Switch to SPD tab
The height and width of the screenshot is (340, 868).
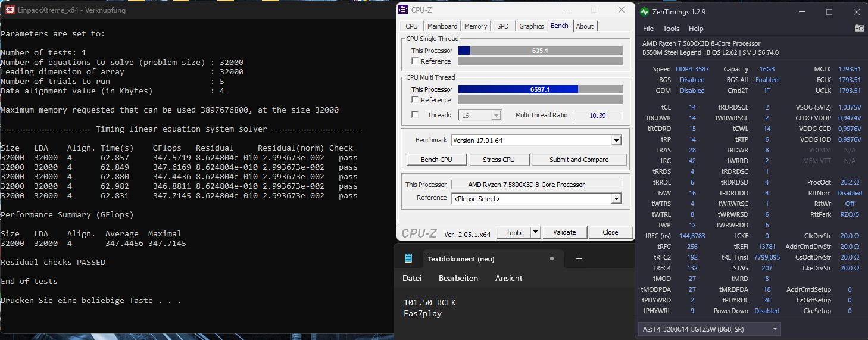[x=503, y=26]
